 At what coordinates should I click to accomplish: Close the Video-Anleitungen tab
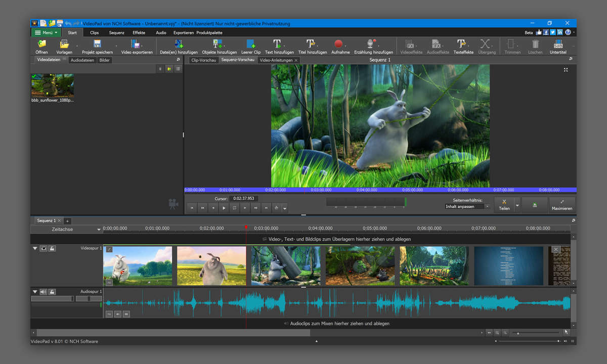pos(296,60)
